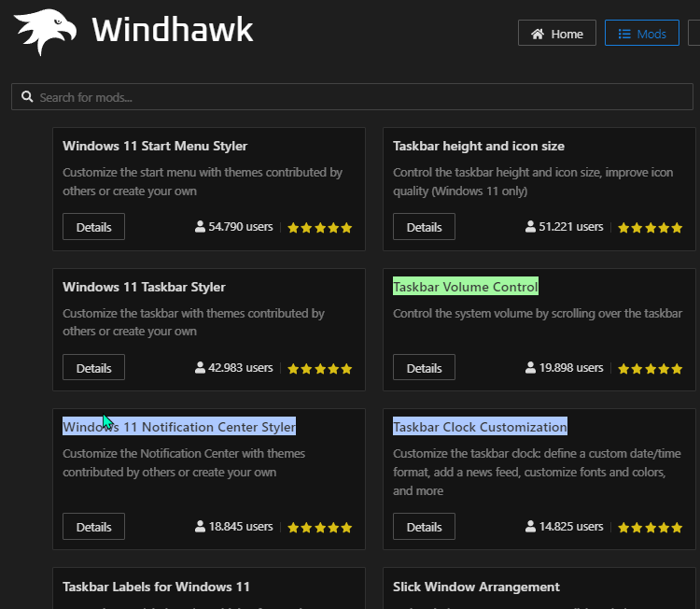Click the title Windows 11 Taskbar Styler
The height and width of the screenshot is (609, 700).
click(x=144, y=287)
